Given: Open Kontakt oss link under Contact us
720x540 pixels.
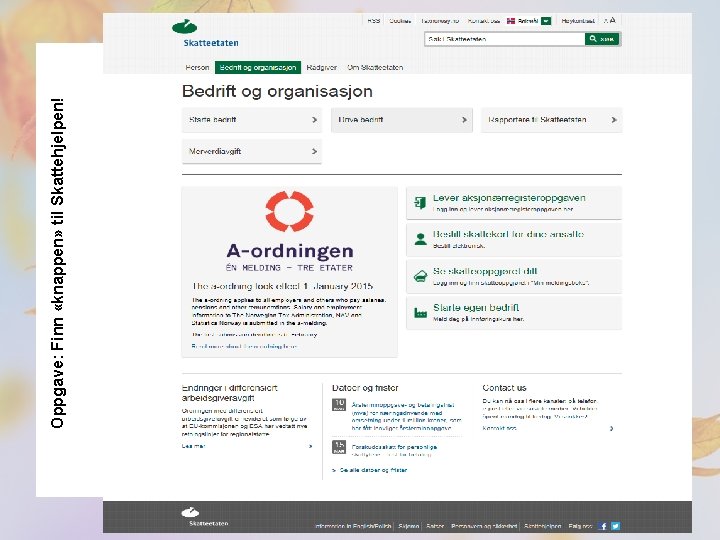Looking at the screenshot, I should coord(499,428).
